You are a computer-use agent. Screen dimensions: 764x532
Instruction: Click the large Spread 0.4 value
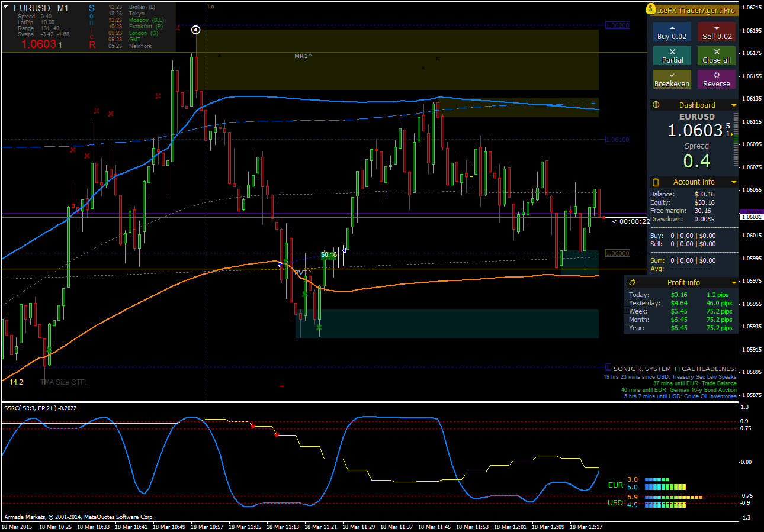click(697, 160)
